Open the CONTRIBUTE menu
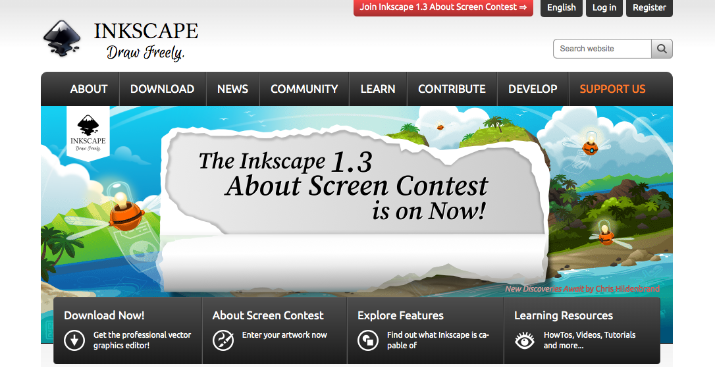This screenshot has height=367, width=715. tap(452, 89)
